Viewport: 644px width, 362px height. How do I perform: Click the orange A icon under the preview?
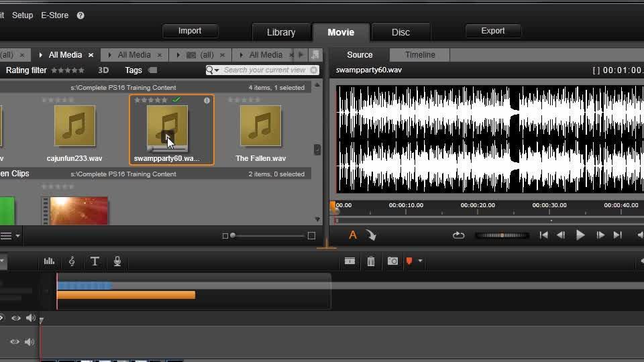tap(353, 235)
